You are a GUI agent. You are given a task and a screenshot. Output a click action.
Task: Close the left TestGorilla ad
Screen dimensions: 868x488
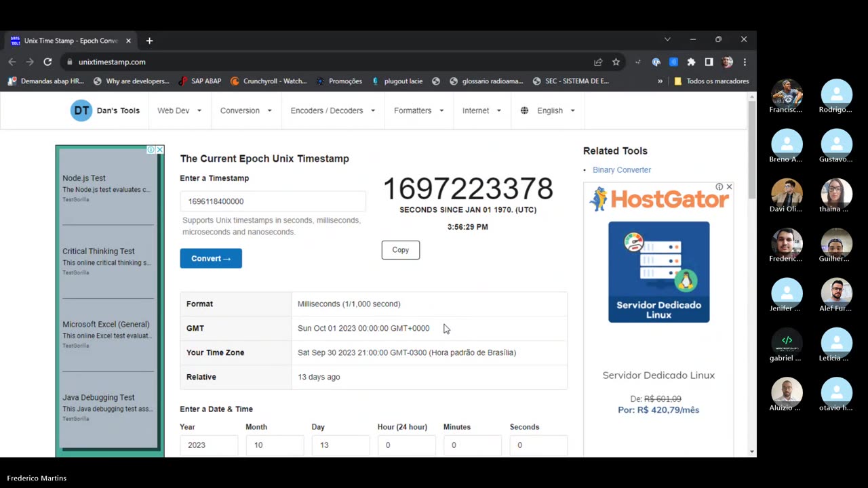pos(159,149)
